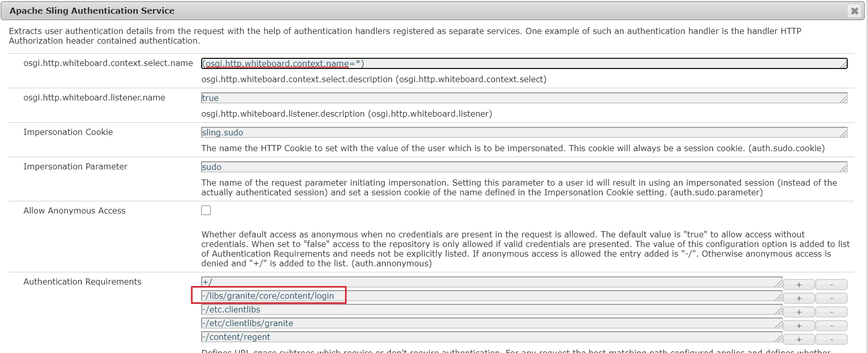Click the Impersonation Parameter label
Screen dimensions: 868x353
coord(76,166)
